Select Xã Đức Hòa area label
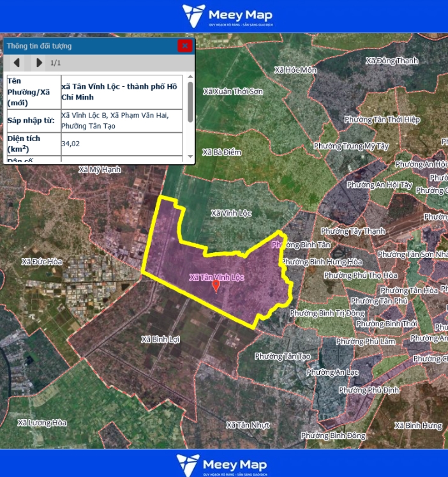Image resolution: width=448 pixels, height=477 pixels. coord(41,262)
